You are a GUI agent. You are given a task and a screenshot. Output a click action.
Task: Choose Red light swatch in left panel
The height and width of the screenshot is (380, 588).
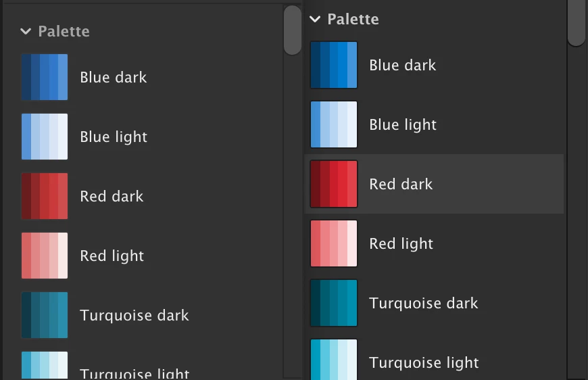coord(45,256)
